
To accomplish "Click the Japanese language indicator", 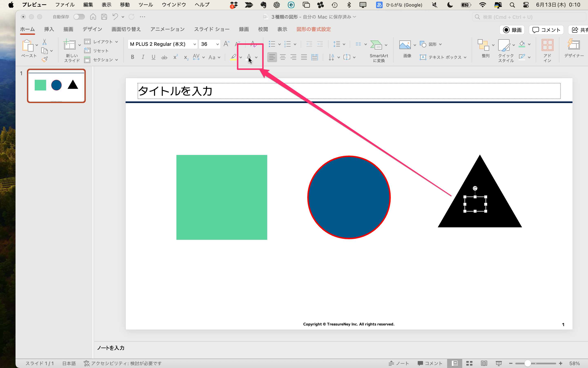I will coord(69,363).
